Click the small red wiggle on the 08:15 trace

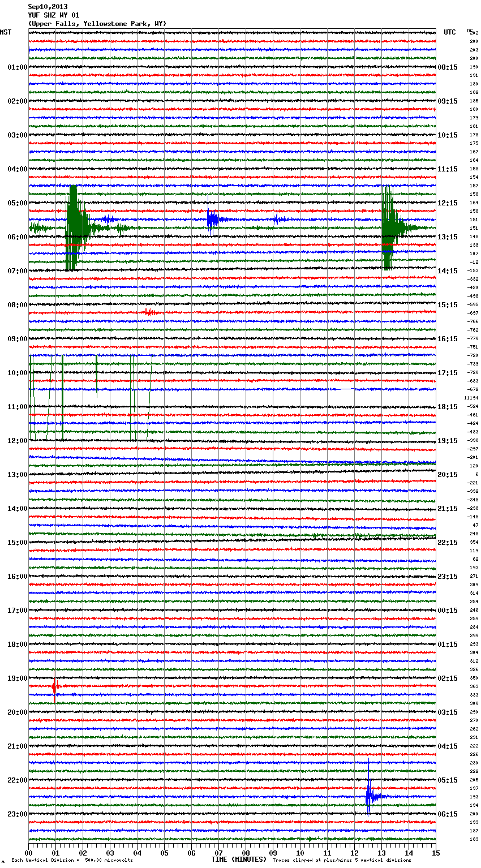click(151, 312)
